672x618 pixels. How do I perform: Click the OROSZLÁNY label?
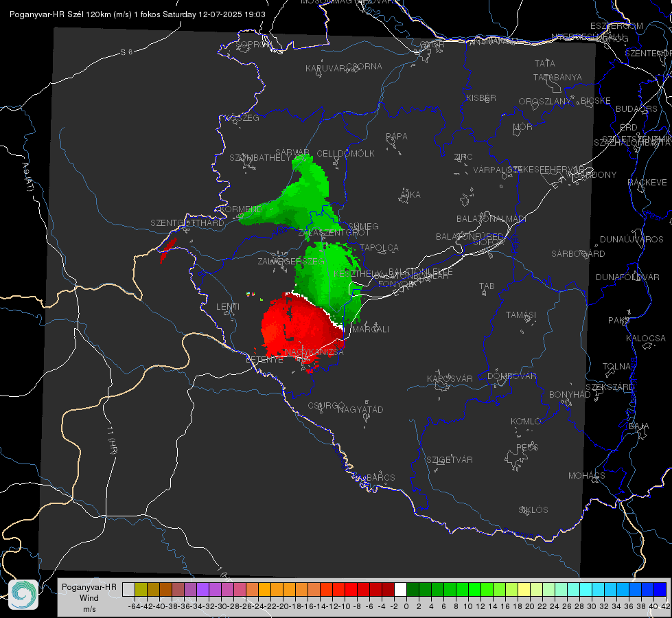[x=545, y=102]
